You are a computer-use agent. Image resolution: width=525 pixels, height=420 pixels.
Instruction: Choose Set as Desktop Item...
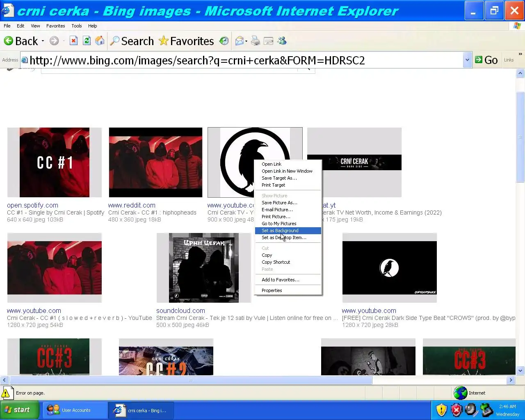pyautogui.click(x=288, y=237)
